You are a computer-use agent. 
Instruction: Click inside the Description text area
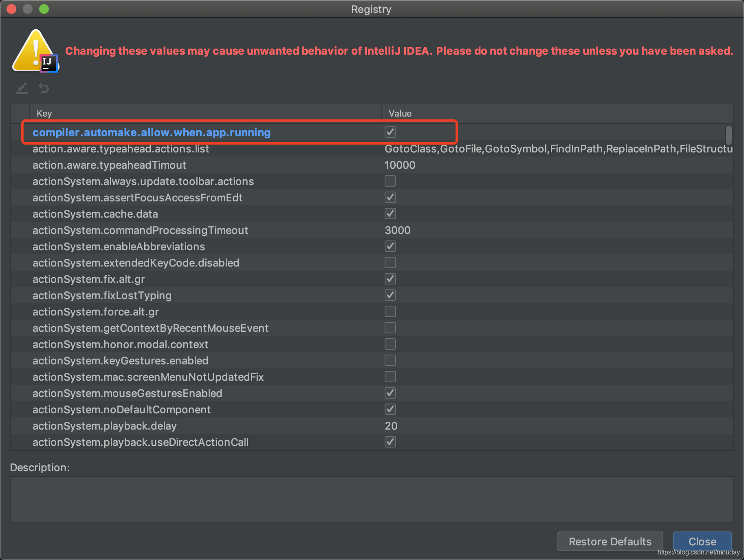coord(372,499)
